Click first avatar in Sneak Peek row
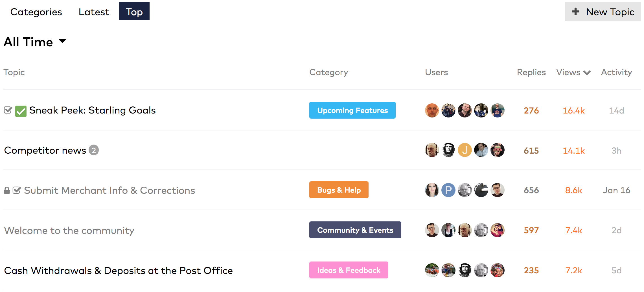 432,110
